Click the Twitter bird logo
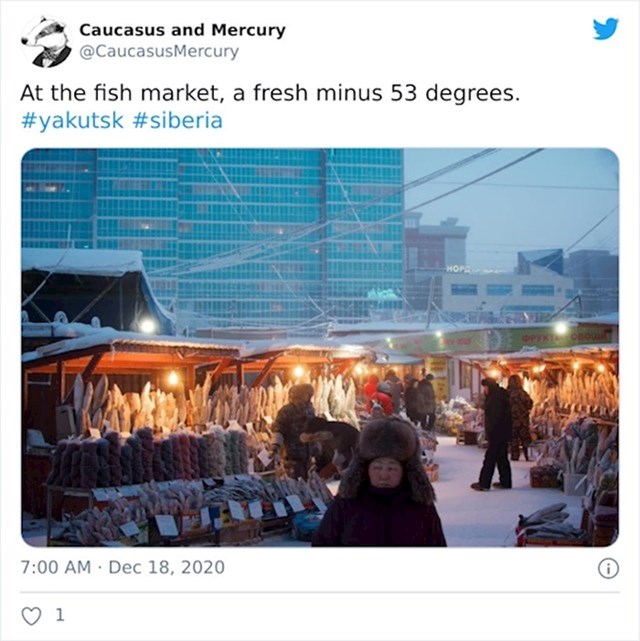This screenshot has width=640, height=641. pos(605,29)
